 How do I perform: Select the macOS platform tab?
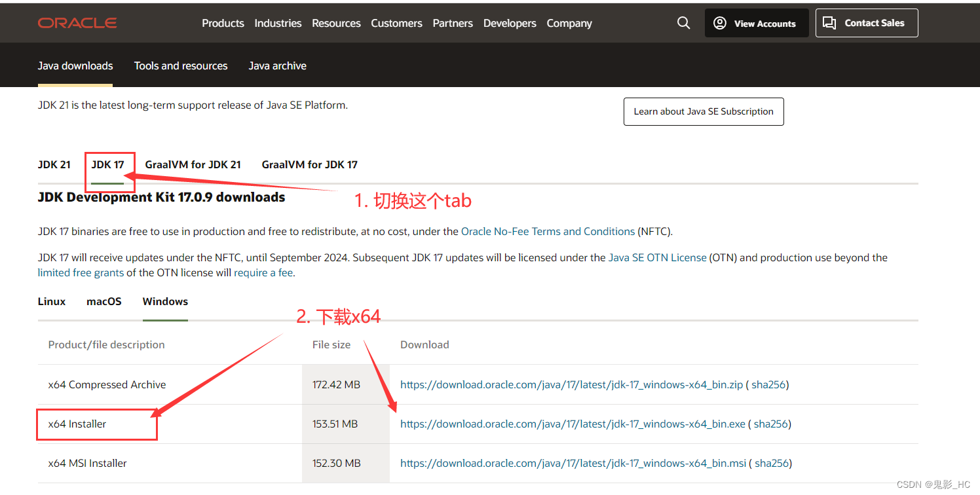(x=104, y=301)
